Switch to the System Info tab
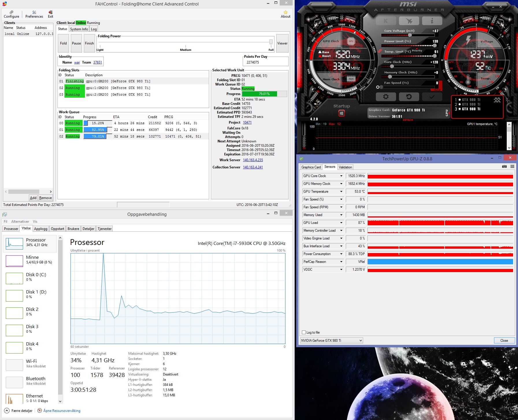This screenshot has height=420, width=518. 79,29
